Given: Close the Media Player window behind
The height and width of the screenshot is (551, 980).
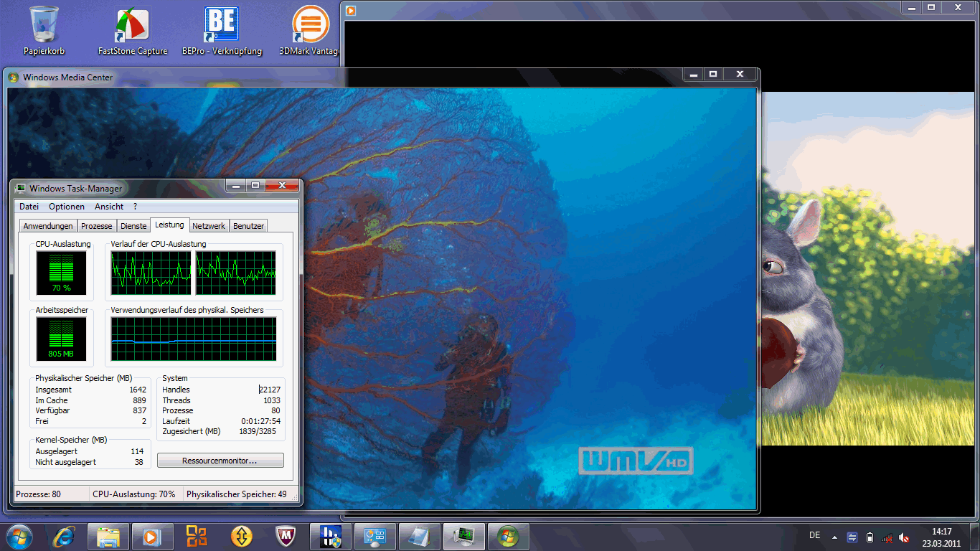Looking at the screenshot, I should pos(958,7).
